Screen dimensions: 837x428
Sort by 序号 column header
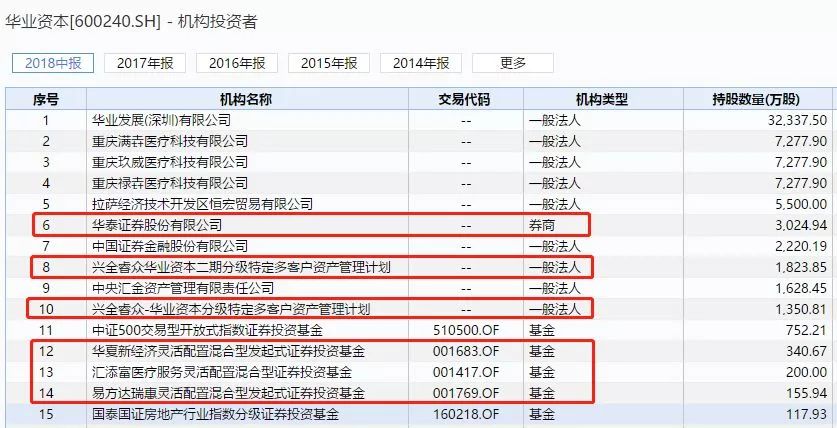point(46,99)
